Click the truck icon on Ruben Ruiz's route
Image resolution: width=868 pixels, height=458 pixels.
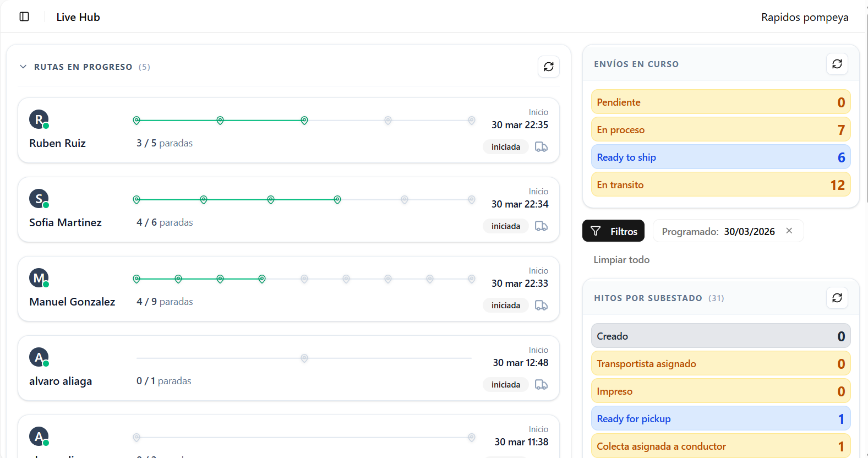[541, 147]
